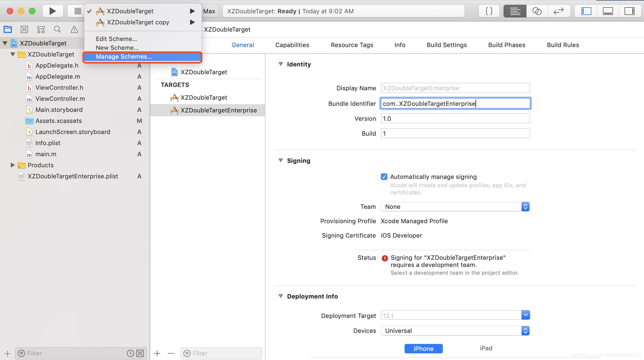
Task: Click the add target plus button
Action: point(157,353)
